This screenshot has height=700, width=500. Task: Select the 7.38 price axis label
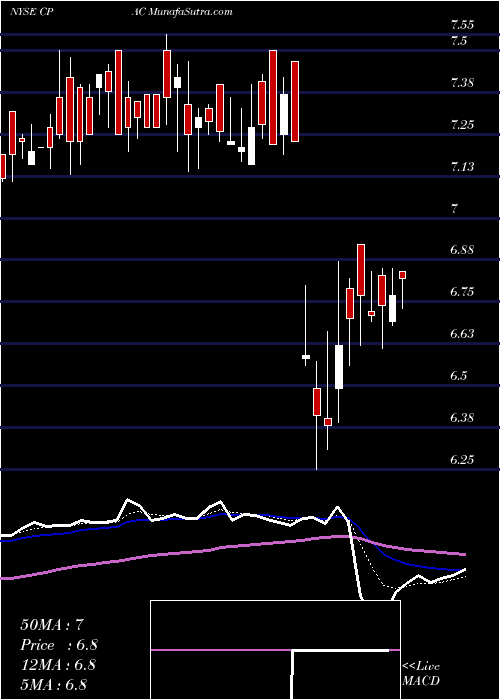(463, 82)
